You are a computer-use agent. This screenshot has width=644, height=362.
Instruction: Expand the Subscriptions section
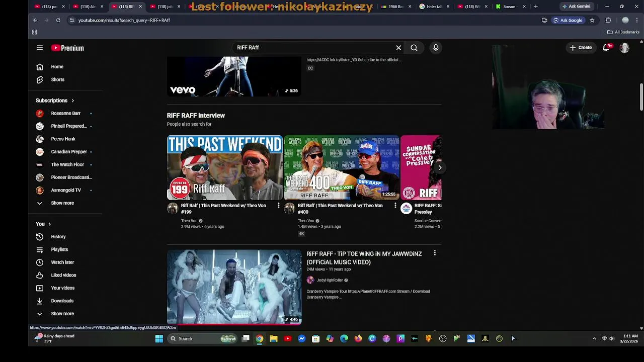[55, 101]
